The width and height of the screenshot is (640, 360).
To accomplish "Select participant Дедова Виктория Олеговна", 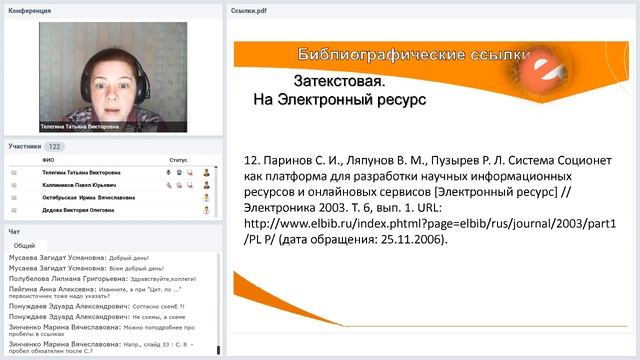I will 78,211.
